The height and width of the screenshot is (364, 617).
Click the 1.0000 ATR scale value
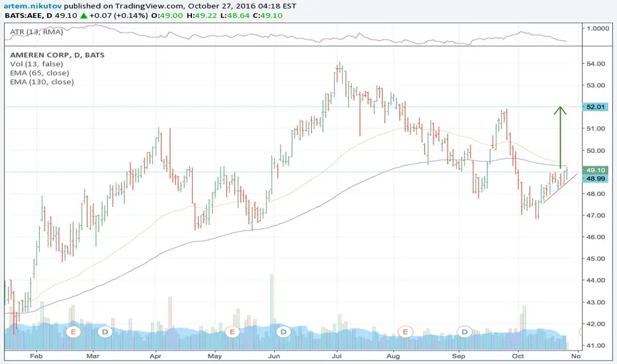pos(598,28)
